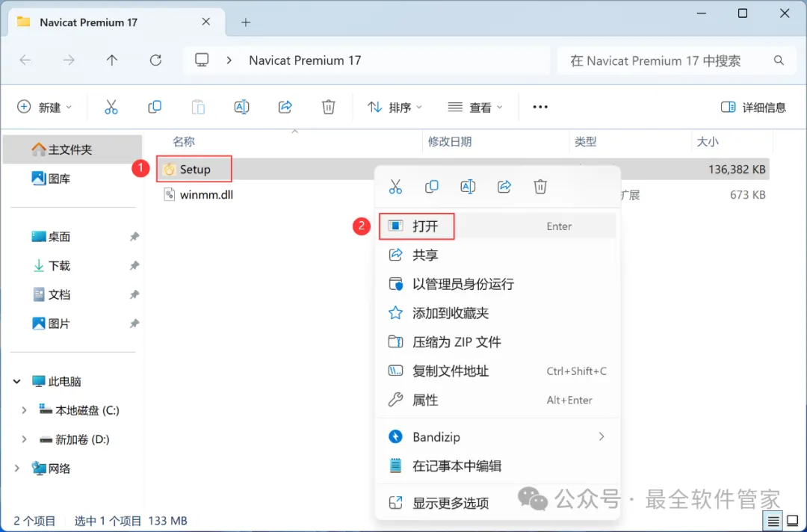Image resolution: width=807 pixels, height=532 pixels.
Task: Click the Navicat Premium 17 breadcrumb path
Action: tap(305, 61)
